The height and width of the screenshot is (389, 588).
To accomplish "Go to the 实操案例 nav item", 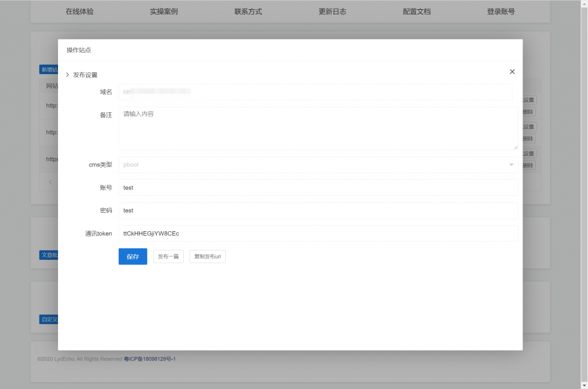I will tap(164, 11).
